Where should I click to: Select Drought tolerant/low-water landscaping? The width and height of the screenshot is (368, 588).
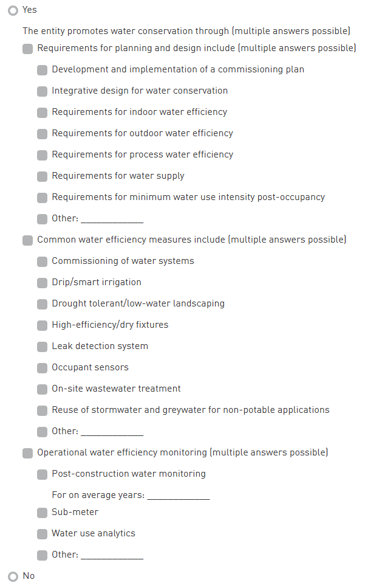tap(42, 304)
